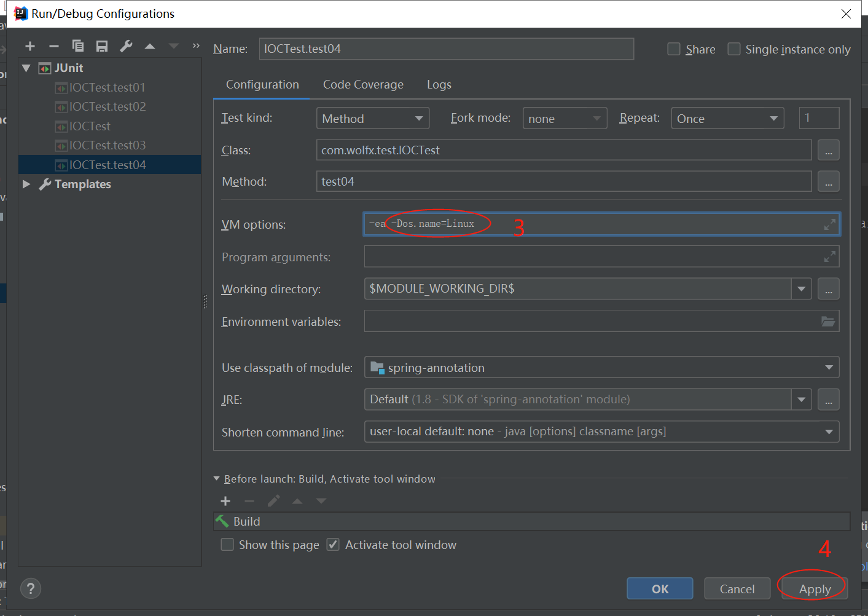Enable Single instance only
This screenshot has width=868, height=616.
(734, 49)
